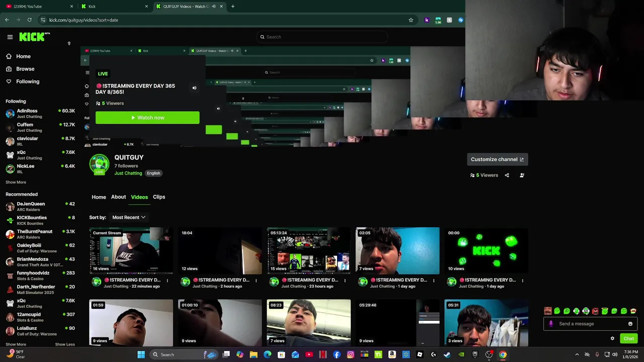Open the 00:00 Kick logo video thumbnail
644x362 pixels.
tap(486, 251)
